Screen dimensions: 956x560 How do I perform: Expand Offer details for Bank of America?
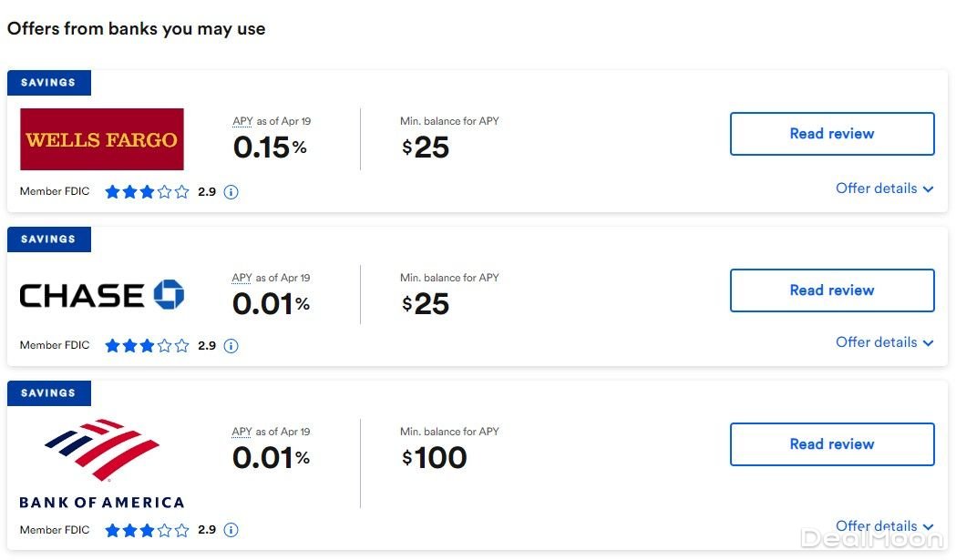point(884,526)
